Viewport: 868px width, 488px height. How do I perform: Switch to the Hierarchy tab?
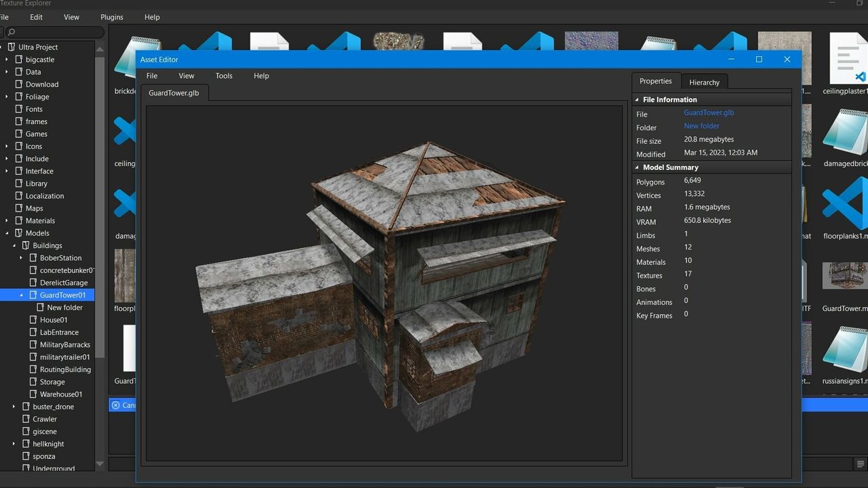coord(704,82)
